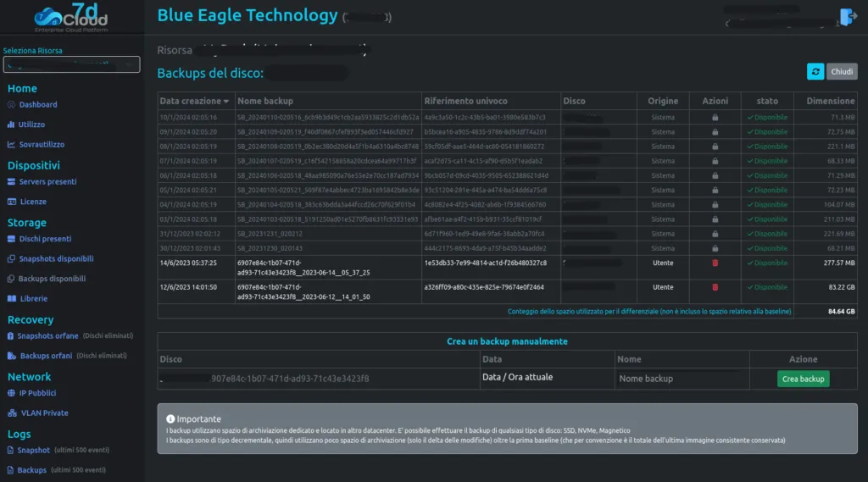Click the Backups logs document icon
The width and height of the screenshot is (868, 482).
coord(10,470)
